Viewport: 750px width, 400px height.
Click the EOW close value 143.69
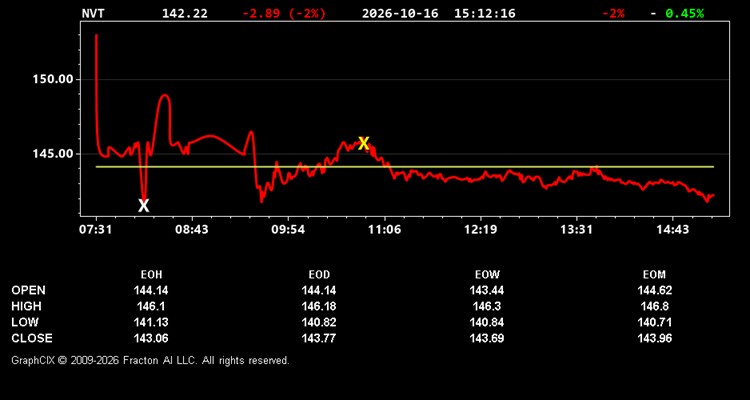click(487, 338)
